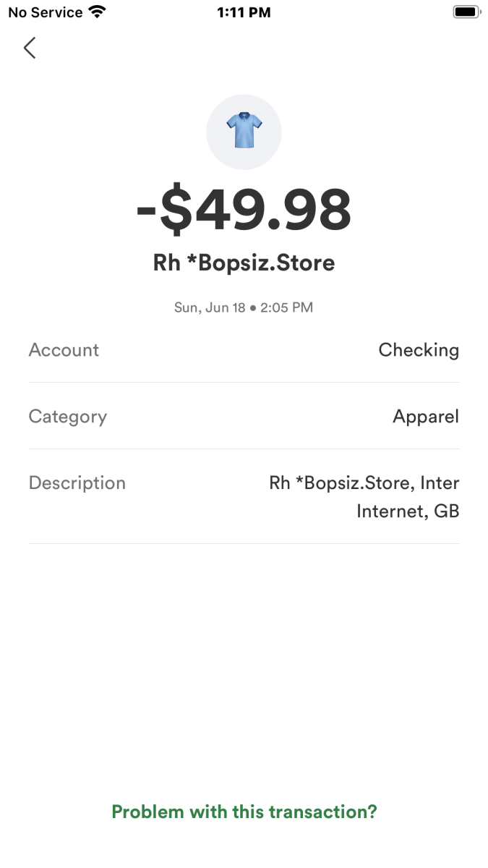
Task: Tap the back chevron arrow
Action: point(30,48)
